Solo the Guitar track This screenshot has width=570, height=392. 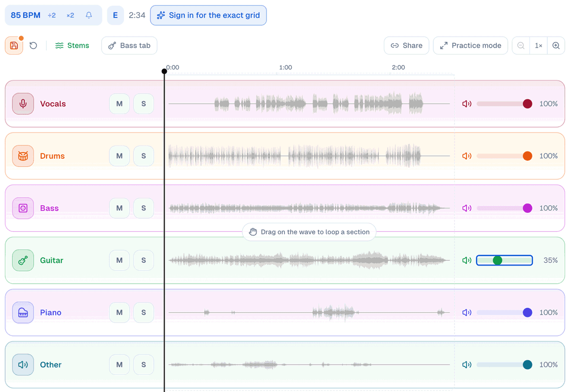tap(143, 260)
